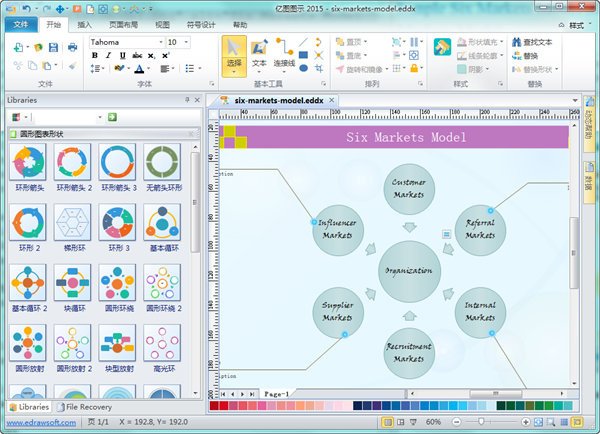600x434 pixels.
Task: Open the Tahoma font name dropdown
Action: (158, 42)
